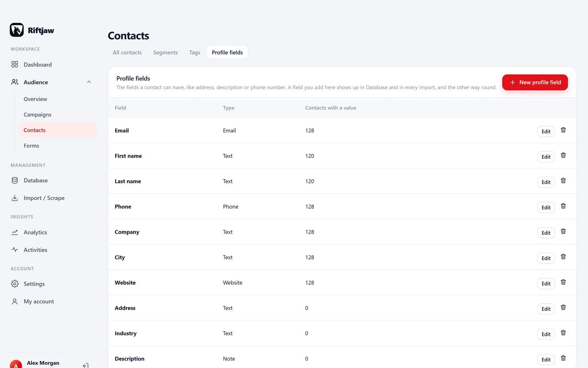Click the logout icon beside Alex Morgan
Image resolution: width=588 pixels, height=368 pixels.
[x=86, y=365]
